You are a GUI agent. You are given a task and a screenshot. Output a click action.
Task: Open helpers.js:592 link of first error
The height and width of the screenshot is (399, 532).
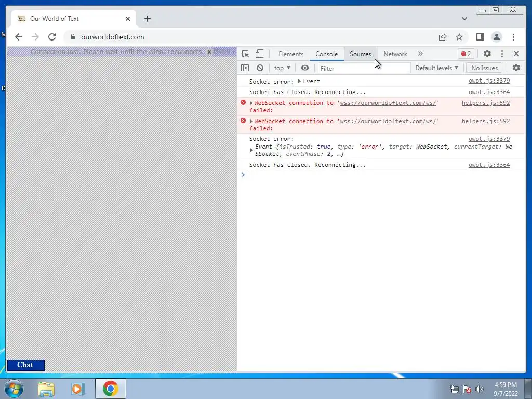click(486, 103)
